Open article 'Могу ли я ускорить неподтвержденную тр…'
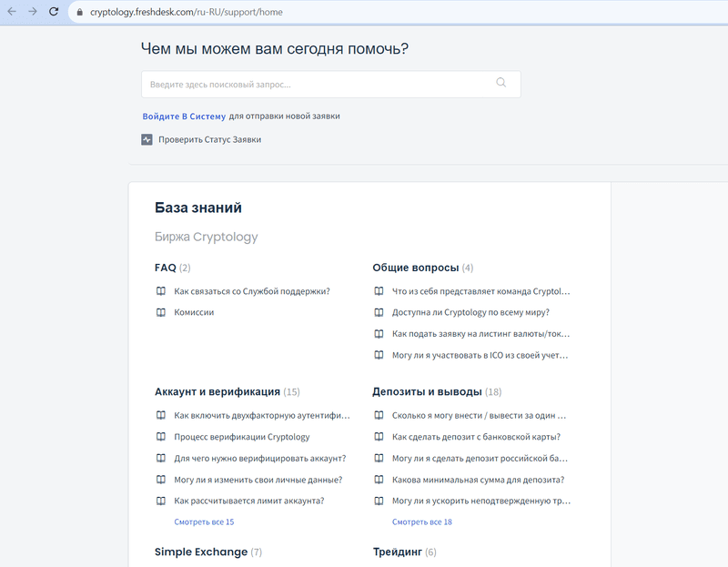Screen dimensions: 728x567 click(x=481, y=501)
